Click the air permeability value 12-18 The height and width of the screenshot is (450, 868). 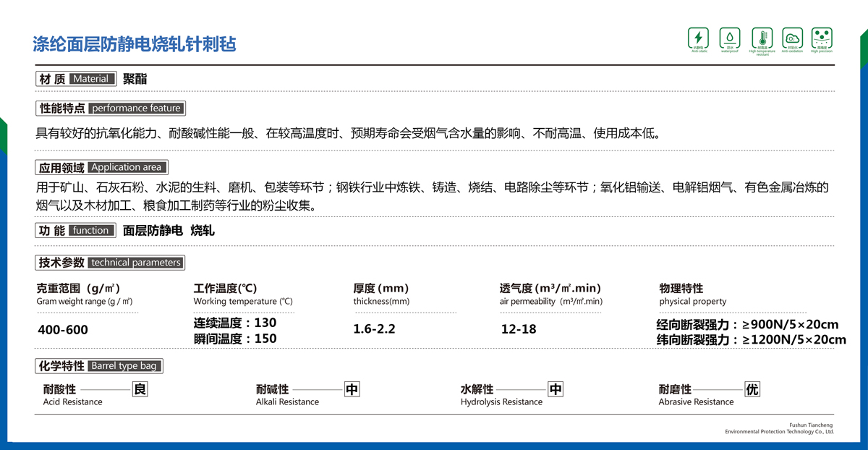519,329
